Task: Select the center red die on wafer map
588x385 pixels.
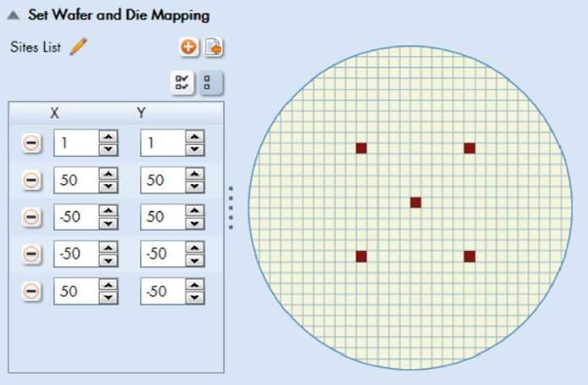Action: pyautogui.click(x=415, y=203)
